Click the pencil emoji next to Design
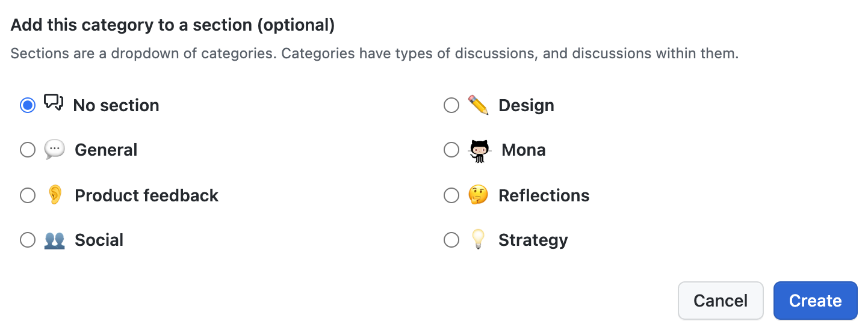Image resolution: width=868 pixels, height=333 pixels. (x=478, y=105)
